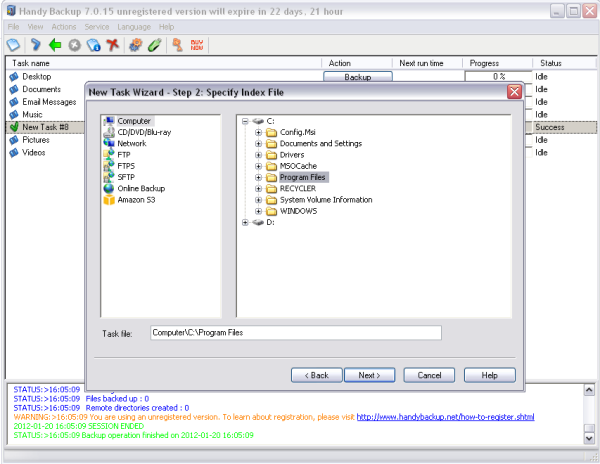Expand the Drivers folder
Viewport: 600px width, 464px height.
(258, 155)
